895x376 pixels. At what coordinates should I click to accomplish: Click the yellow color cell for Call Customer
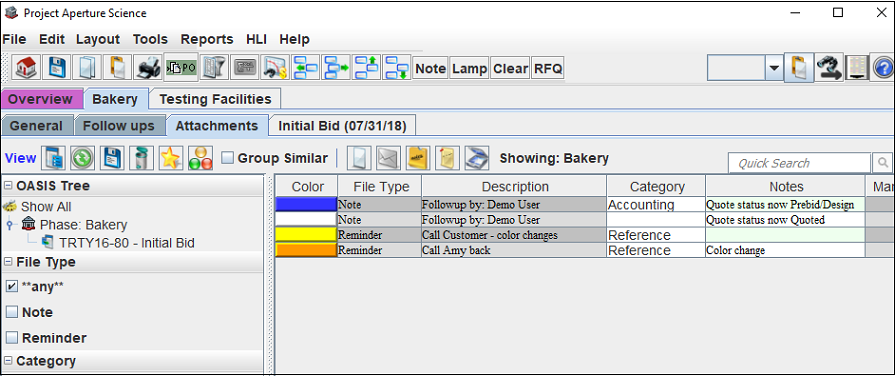point(307,235)
